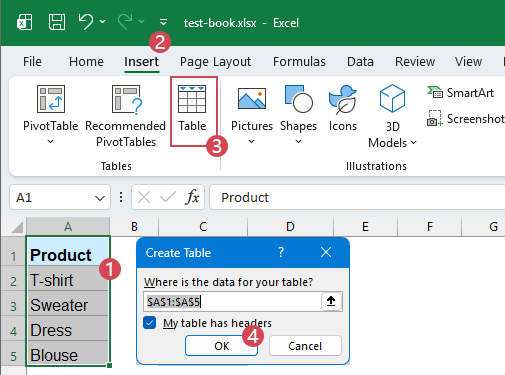
Task: Open the undo history dropdown arrow
Action: pyautogui.click(x=103, y=22)
